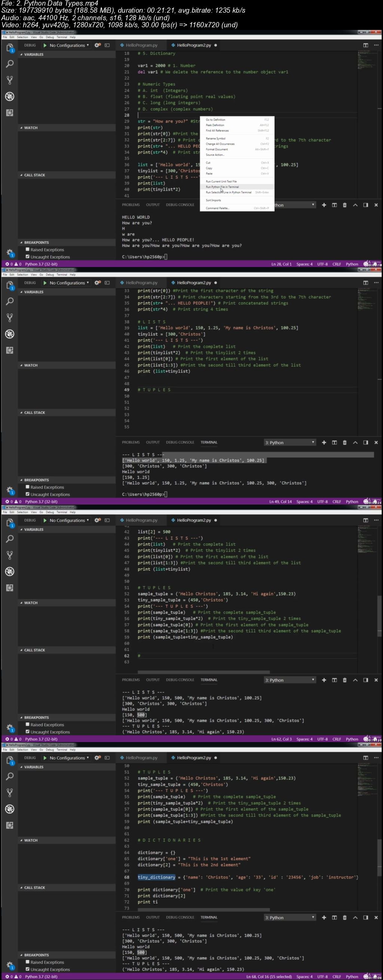
Task: Click CRLF line ending in Ln 49 frame
Action: point(337,502)
